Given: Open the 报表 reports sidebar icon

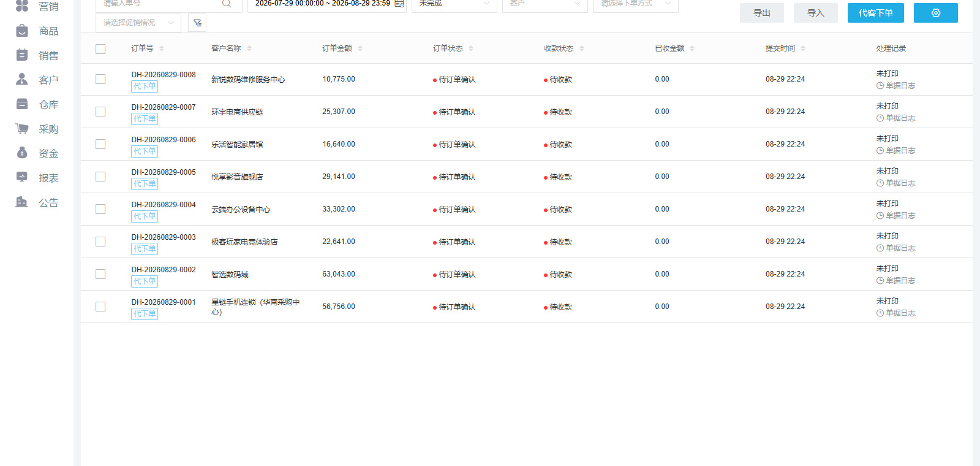Looking at the screenshot, I should coord(22,178).
